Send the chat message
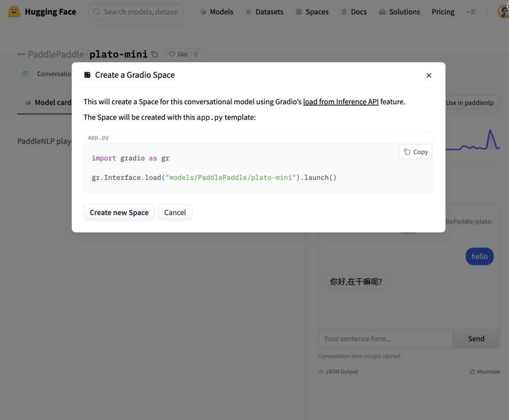This screenshot has width=509, height=420. (476, 339)
